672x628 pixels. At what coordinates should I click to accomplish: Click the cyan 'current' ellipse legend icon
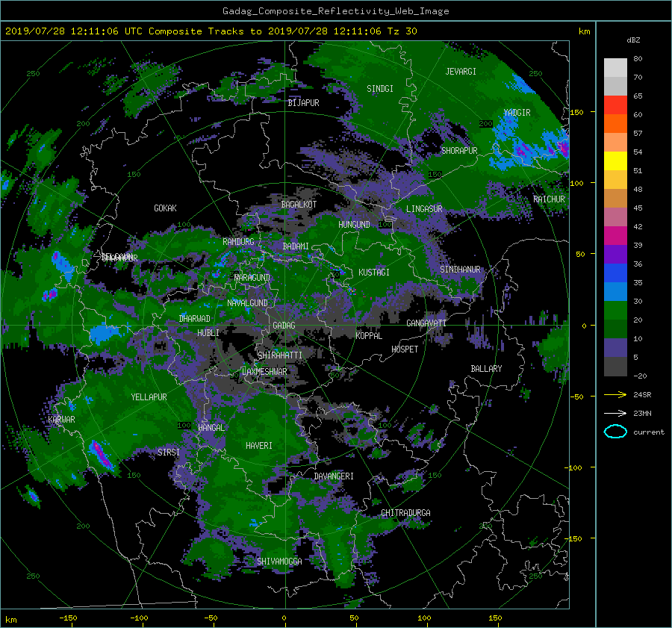tap(615, 432)
